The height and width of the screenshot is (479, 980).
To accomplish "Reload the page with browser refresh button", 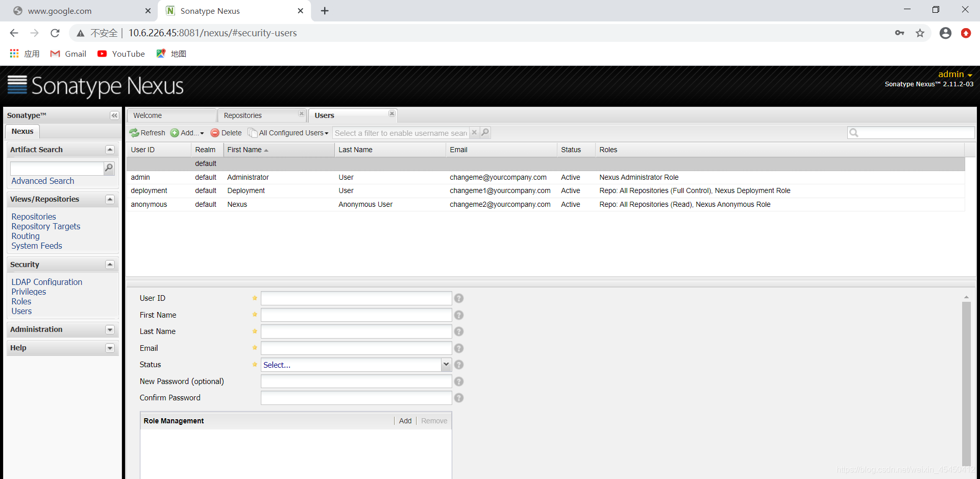I will pos(55,33).
